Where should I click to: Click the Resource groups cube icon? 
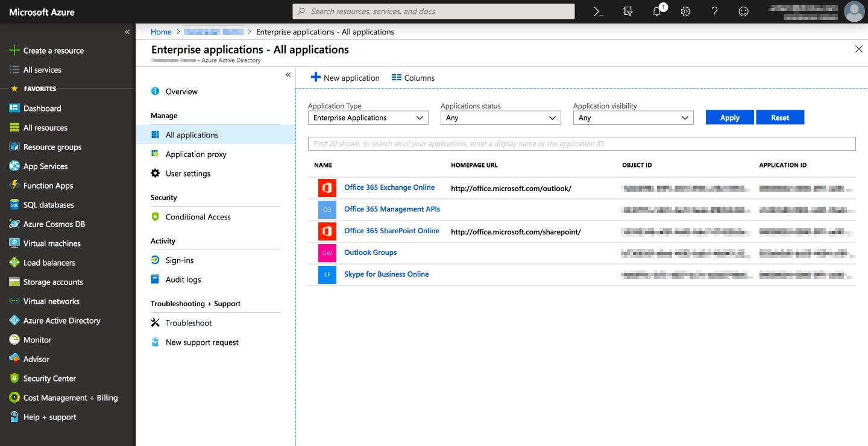[14, 147]
